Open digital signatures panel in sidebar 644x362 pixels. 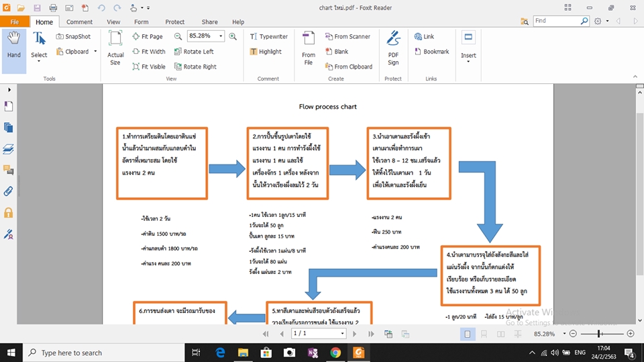pos(9,234)
